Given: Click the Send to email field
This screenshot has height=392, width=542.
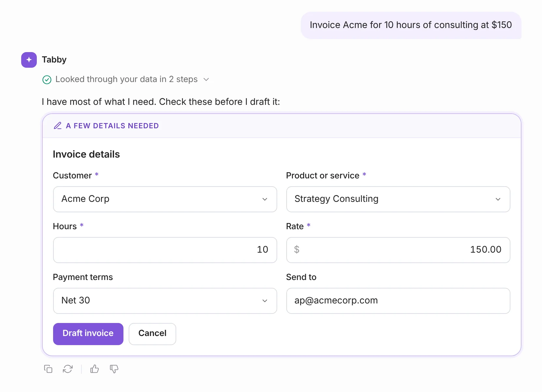Looking at the screenshot, I should click(x=398, y=301).
